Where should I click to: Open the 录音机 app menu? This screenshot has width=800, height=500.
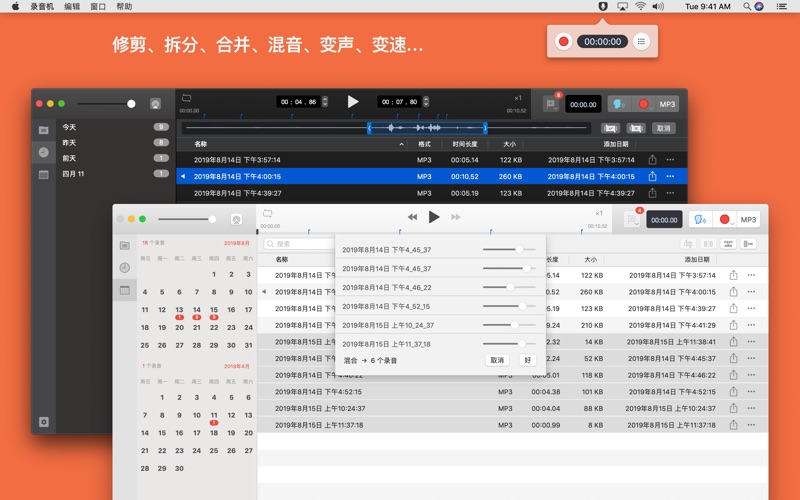pos(42,6)
